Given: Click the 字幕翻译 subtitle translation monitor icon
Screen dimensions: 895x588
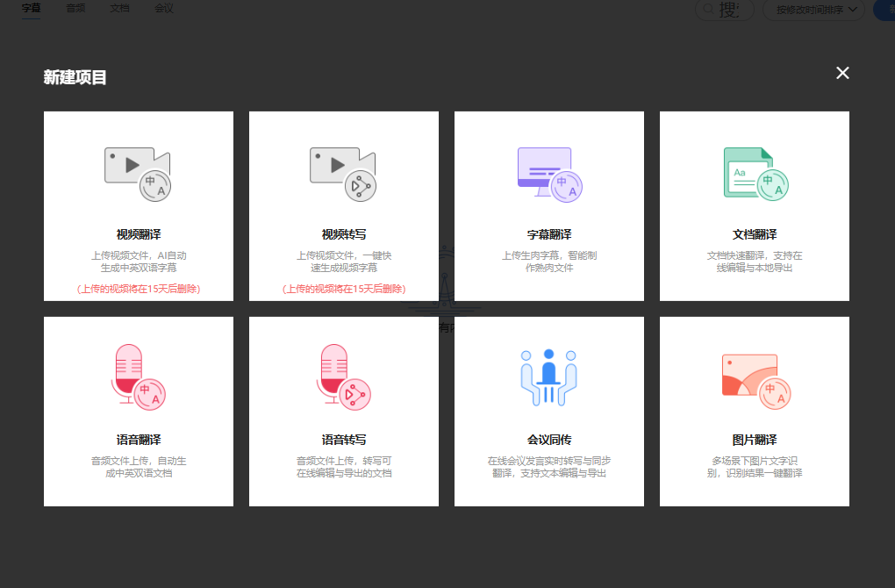Looking at the screenshot, I should 549,174.
